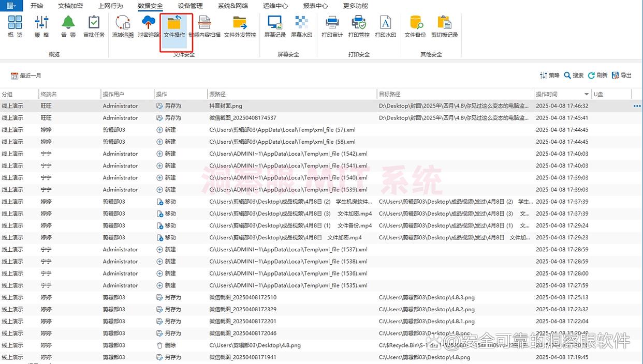Switch to the 开始 tab
The height and width of the screenshot is (364, 643).
(37, 6)
